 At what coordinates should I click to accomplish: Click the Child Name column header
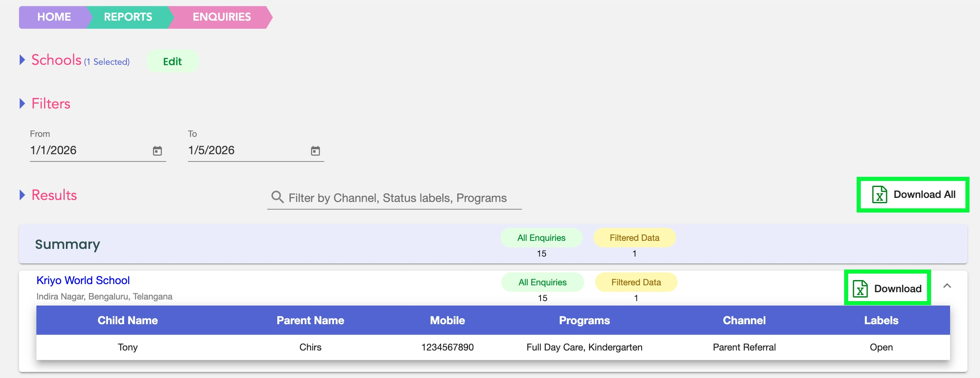(128, 321)
